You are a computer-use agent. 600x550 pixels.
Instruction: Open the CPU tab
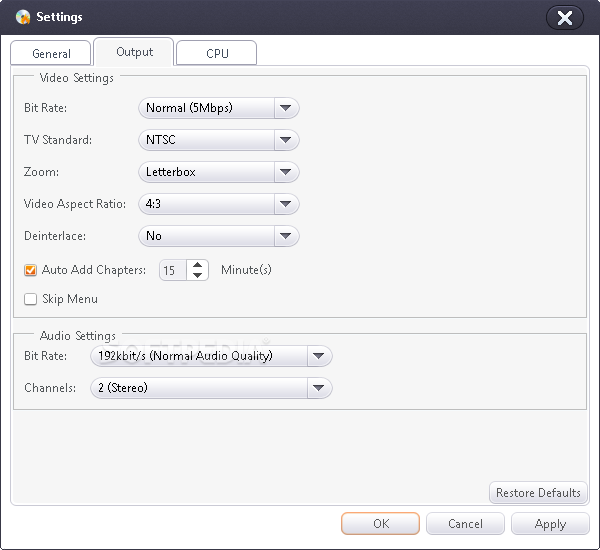click(x=217, y=53)
